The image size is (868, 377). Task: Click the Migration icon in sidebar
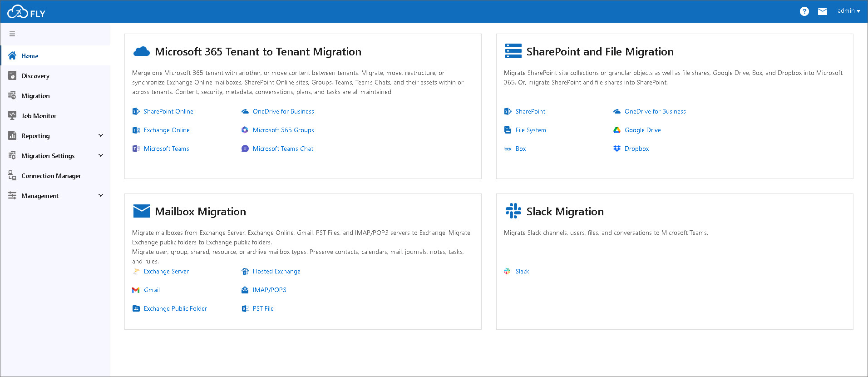[x=12, y=96]
